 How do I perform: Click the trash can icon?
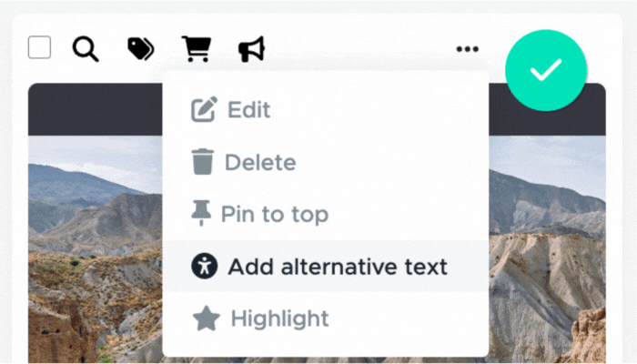click(x=202, y=162)
